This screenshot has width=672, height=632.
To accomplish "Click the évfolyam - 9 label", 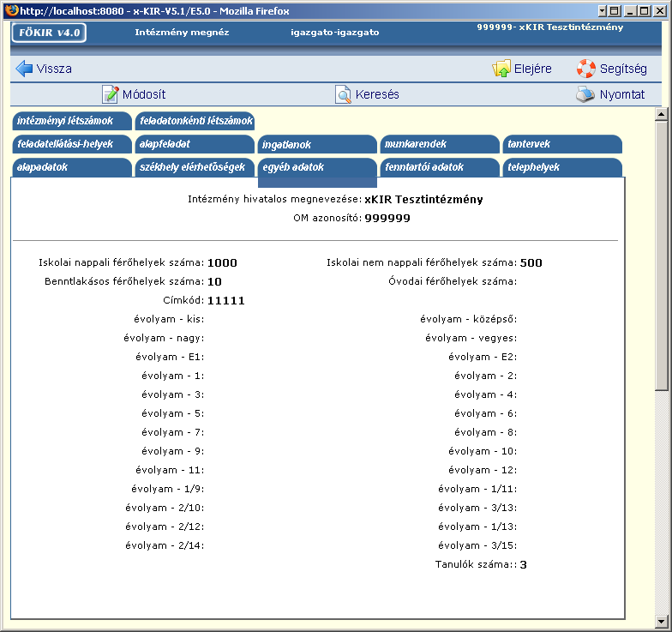I will click(173, 451).
